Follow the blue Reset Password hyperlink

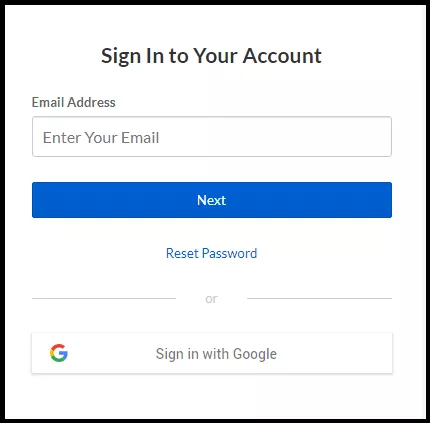[x=211, y=253]
